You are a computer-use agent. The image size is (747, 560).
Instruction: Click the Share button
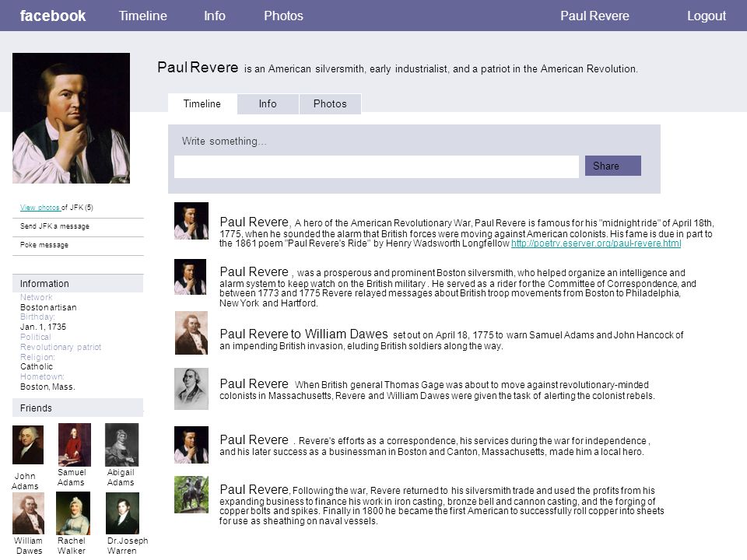(x=612, y=166)
